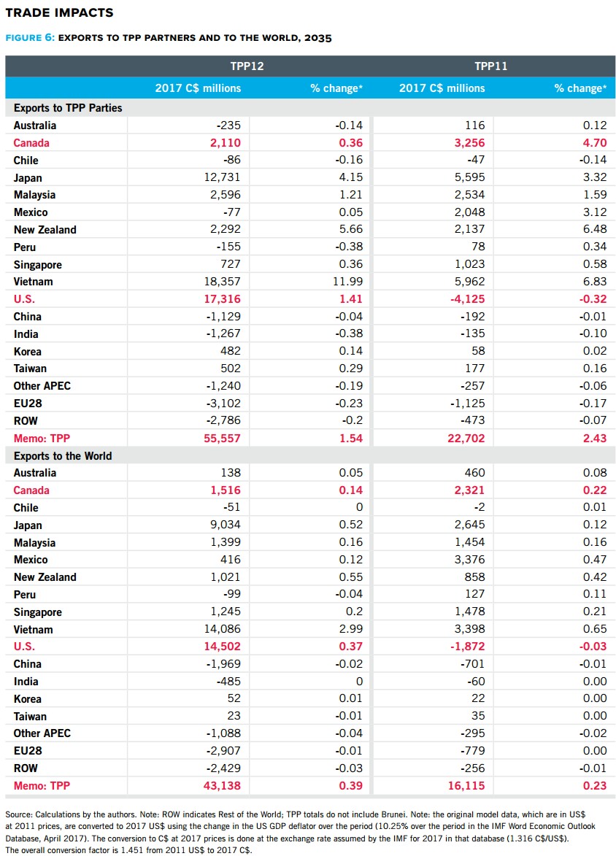The width and height of the screenshot is (616, 856).
Task: Click the TPP11 column group header
Action: click(490, 66)
